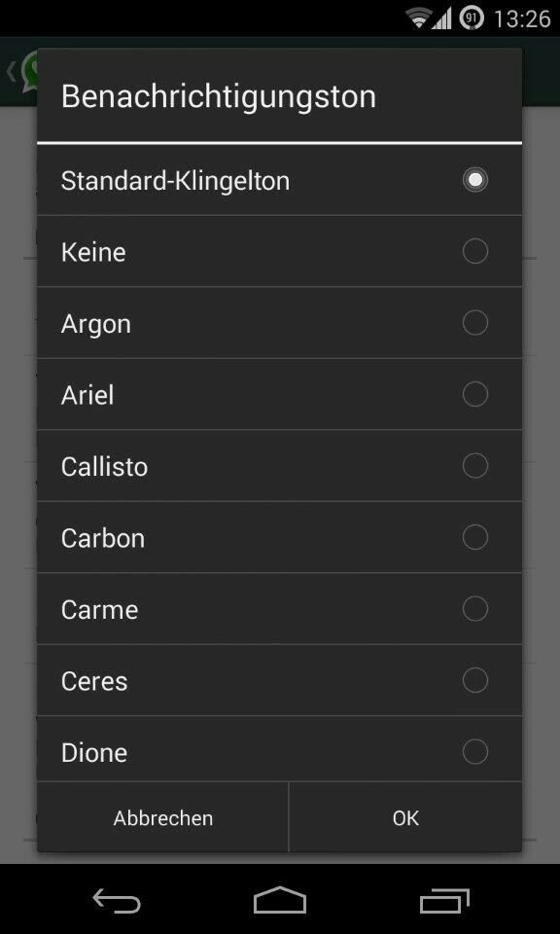The width and height of the screenshot is (560, 934).
Task: Select the Dione radio button
Action: click(474, 752)
